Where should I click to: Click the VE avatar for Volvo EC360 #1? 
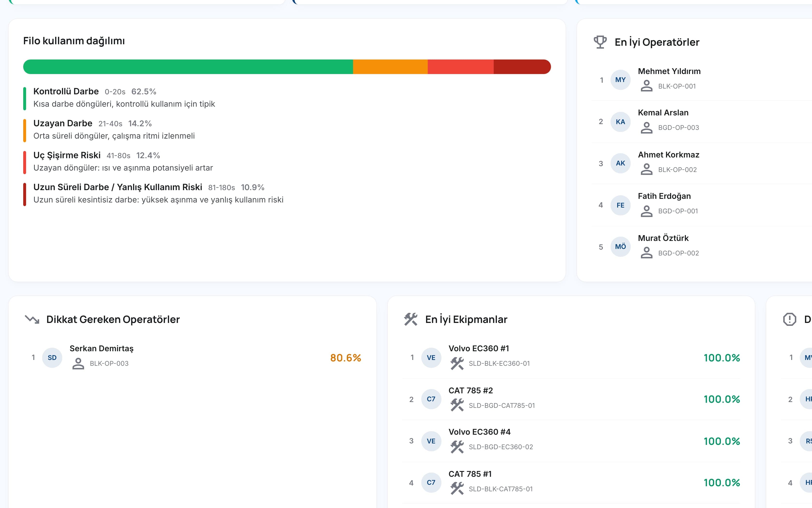point(431,358)
